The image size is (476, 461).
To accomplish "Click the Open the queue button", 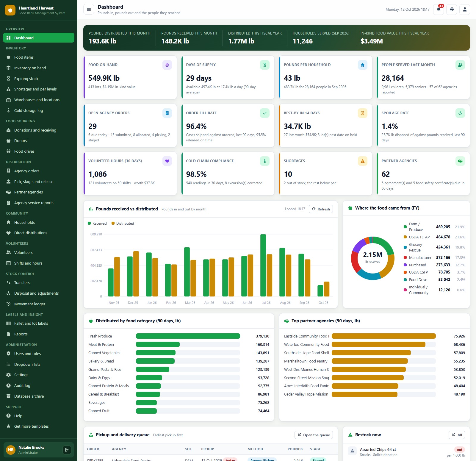I will (314, 435).
